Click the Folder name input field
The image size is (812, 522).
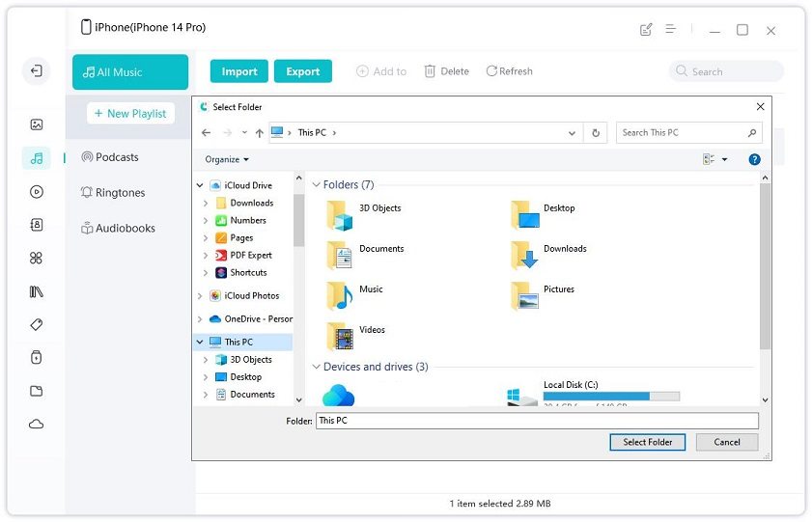[x=538, y=421]
